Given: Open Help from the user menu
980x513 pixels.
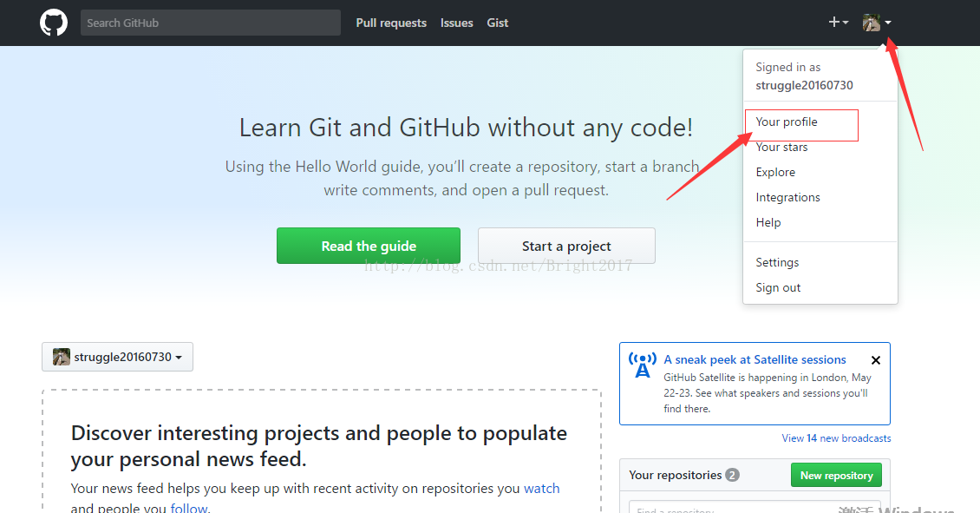Looking at the screenshot, I should click(x=768, y=222).
